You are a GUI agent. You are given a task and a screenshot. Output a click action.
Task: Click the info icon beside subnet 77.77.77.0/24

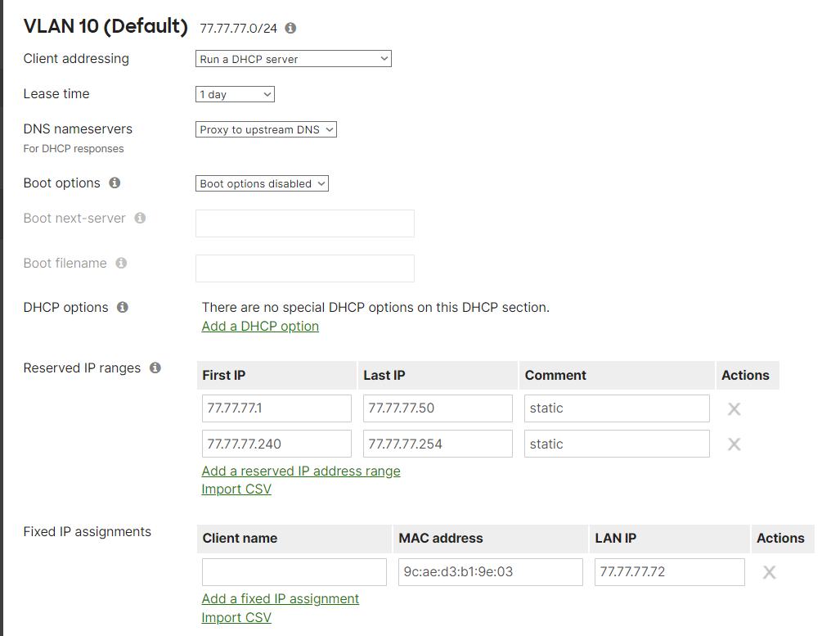coord(290,27)
